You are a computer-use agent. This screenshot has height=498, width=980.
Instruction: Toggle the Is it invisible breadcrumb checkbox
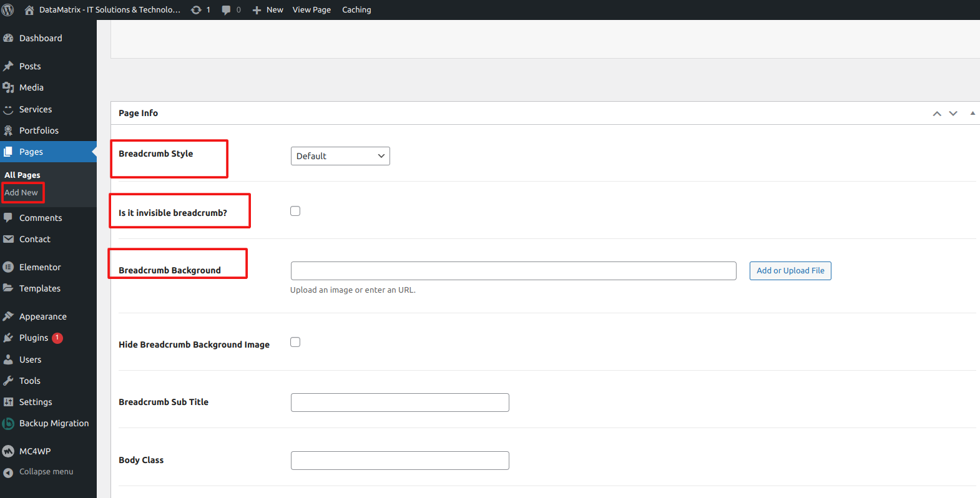[x=295, y=211]
